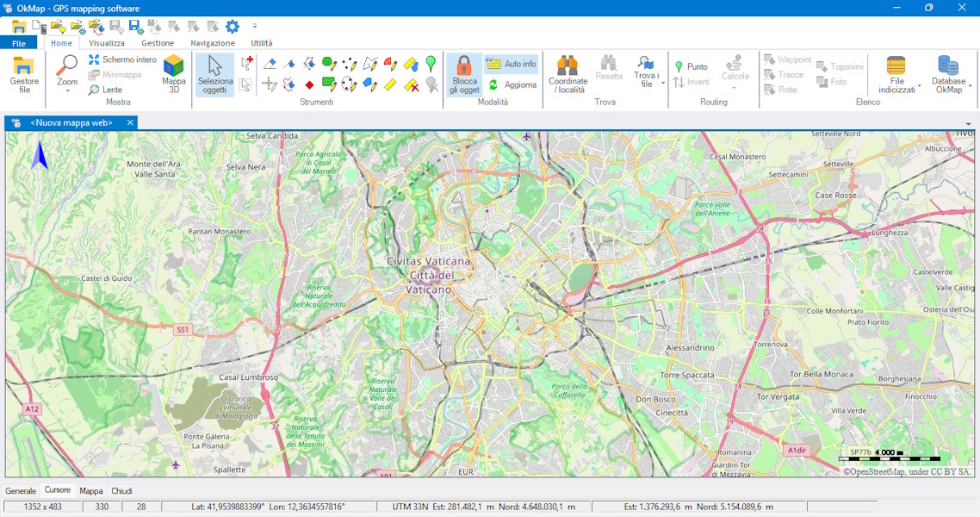980x517 pixels.
Task: Select the green polygon with pencil tool
Action: (329, 63)
